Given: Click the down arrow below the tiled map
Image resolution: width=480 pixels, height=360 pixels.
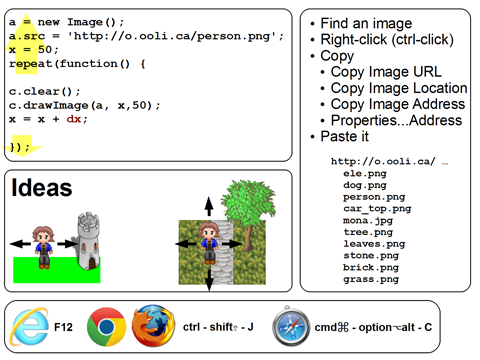Looking at the screenshot, I should 209,280.
